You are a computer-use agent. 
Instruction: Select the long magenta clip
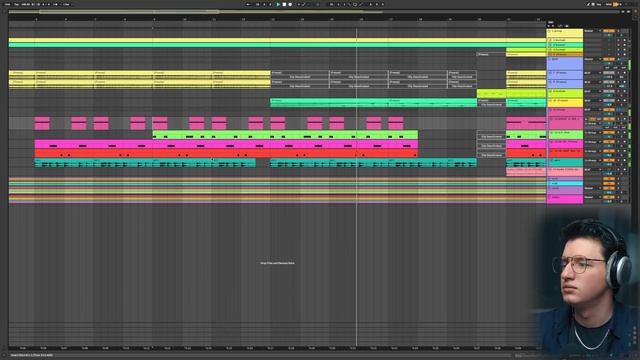[226, 144]
